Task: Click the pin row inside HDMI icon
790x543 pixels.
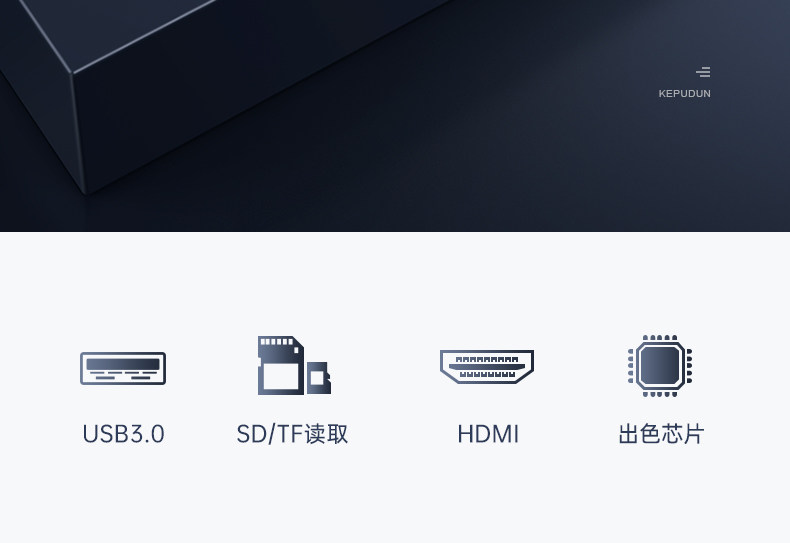Action: [487, 367]
